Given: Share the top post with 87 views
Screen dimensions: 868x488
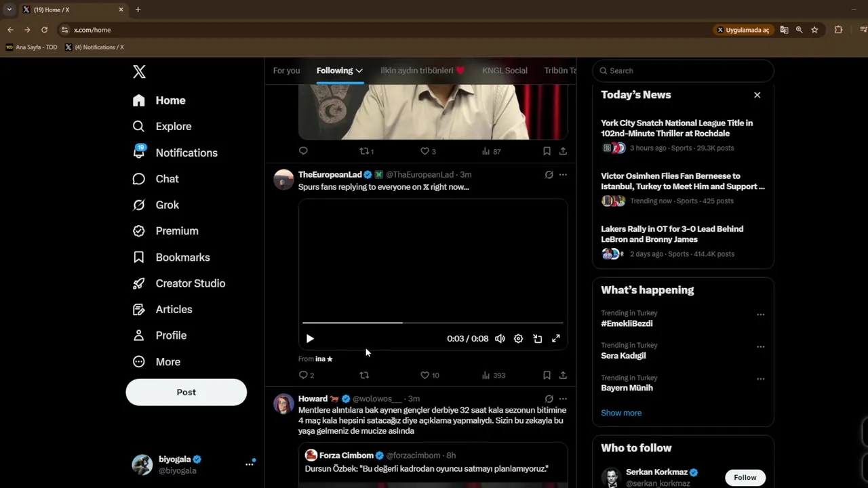Looking at the screenshot, I should tap(563, 151).
